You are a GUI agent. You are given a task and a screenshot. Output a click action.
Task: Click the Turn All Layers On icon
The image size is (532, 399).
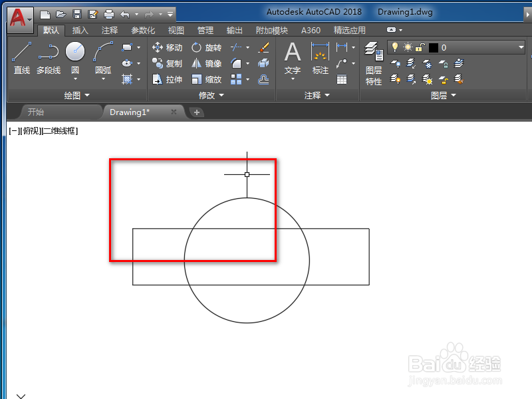[x=395, y=79]
